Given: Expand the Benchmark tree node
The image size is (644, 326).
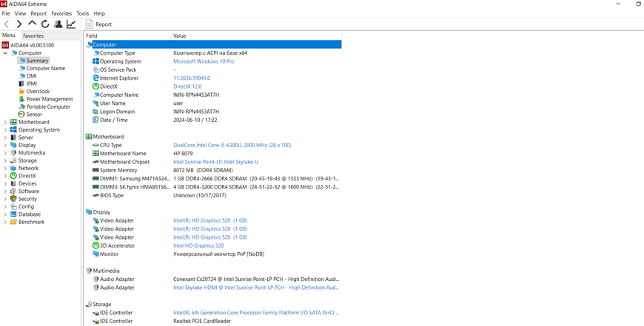Looking at the screenshot, I should click(5, 223).
